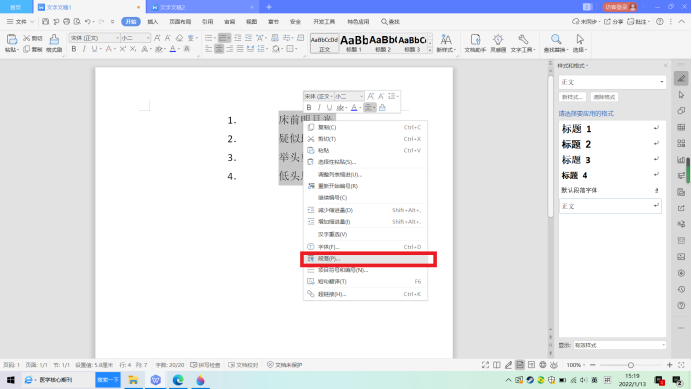The image size is (692, 389).
Task: Click the Increase Font Size icon in the ribbon
Action: pyautogui.click(x=157, y=38)
